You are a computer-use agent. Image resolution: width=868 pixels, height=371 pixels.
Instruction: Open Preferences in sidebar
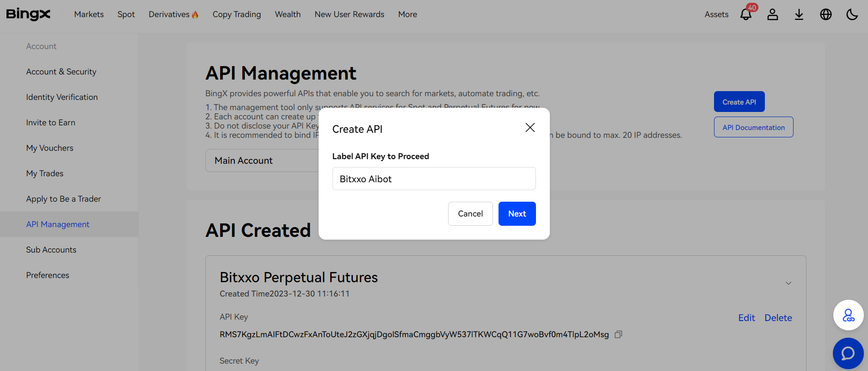pyautogui.click(x=48, y=275)
